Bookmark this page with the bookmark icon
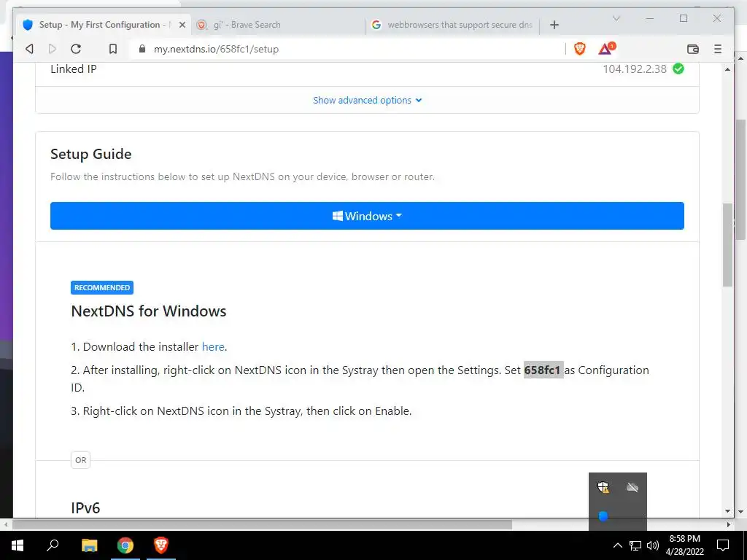The height and width of the screenshot is (560, 747). [113, 49]
